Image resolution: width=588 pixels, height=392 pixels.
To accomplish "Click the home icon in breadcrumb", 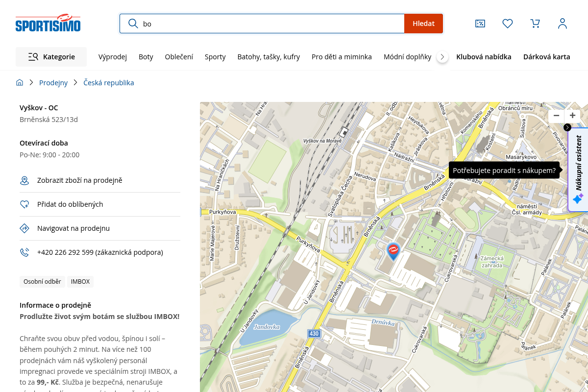I will pos(20,83).
